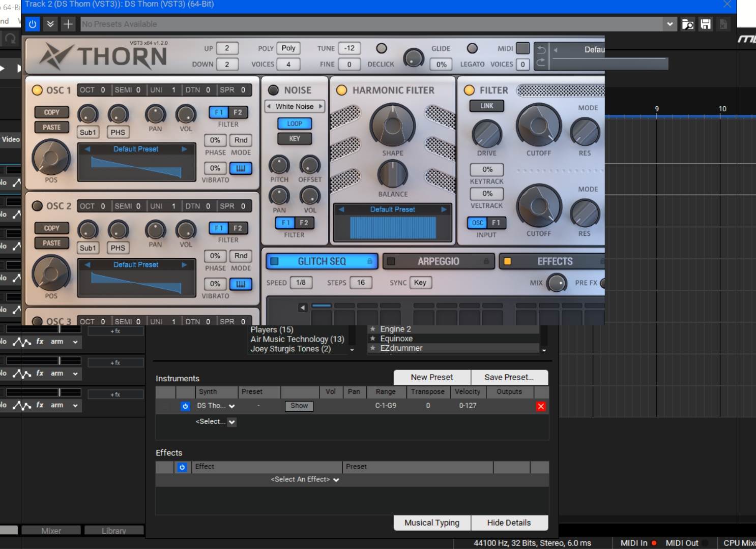
Task: Toggle OSC 2 vibrato keyboard icon
Action: click(x=241, y=284)
